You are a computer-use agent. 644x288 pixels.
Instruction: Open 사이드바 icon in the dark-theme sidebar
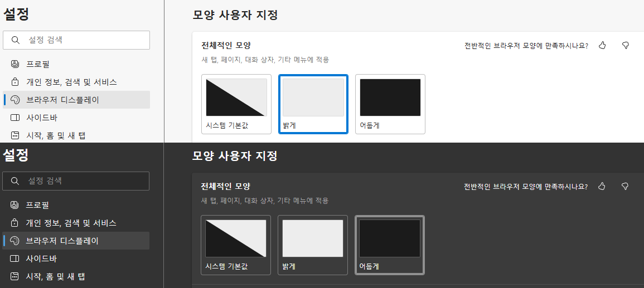(15, 258)
